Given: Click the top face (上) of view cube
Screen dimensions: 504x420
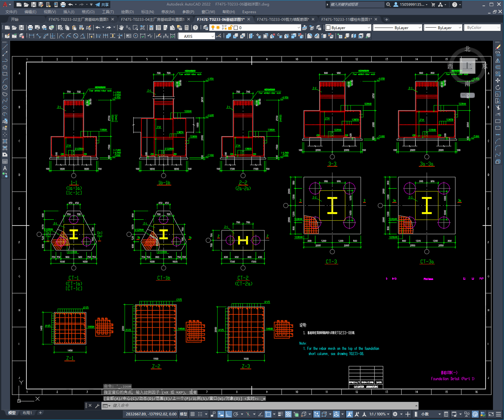Looking at the screenshot, I should tap(468, 66).
